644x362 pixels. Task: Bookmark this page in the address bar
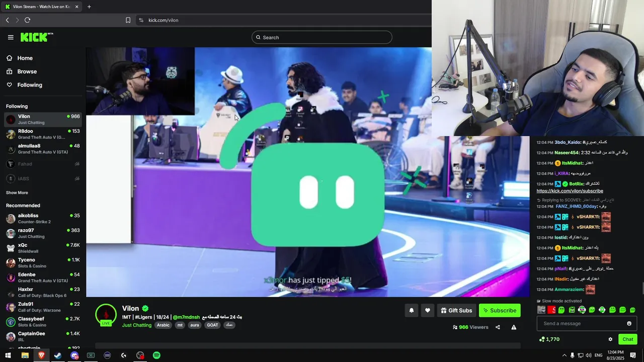128,20
